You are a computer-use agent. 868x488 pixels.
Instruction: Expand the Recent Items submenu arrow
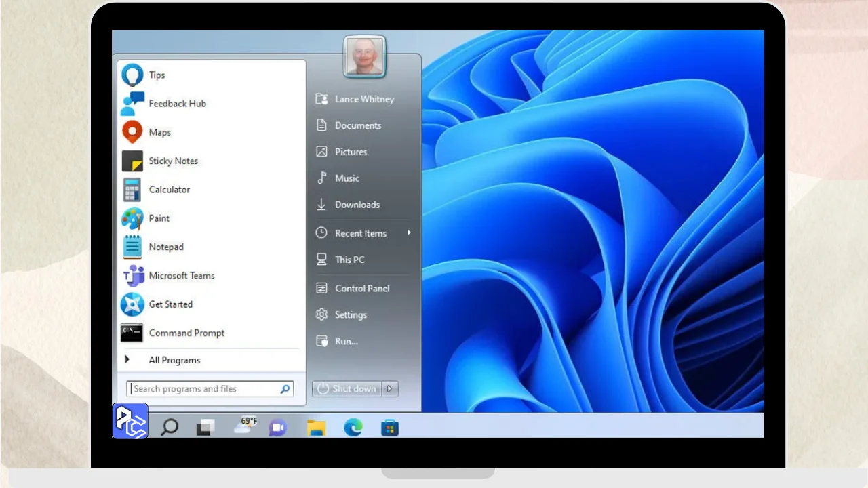coord(409,233)
